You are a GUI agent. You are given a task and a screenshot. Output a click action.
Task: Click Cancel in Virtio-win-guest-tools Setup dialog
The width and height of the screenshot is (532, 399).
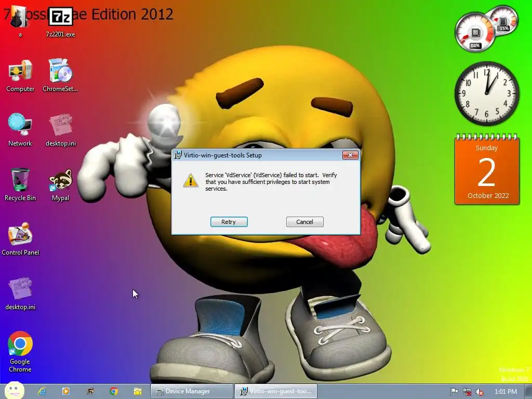point(304,221)
